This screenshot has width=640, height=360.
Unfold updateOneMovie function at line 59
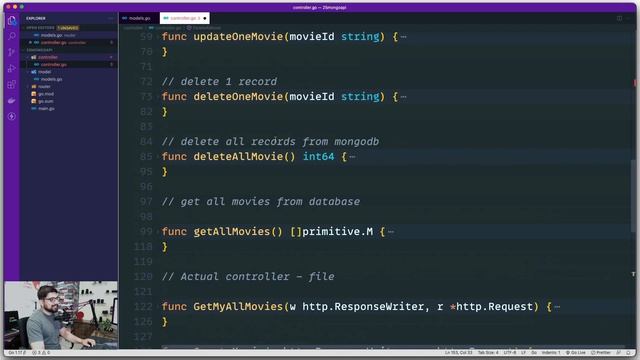pyautogui.click(x=158, y=37)
